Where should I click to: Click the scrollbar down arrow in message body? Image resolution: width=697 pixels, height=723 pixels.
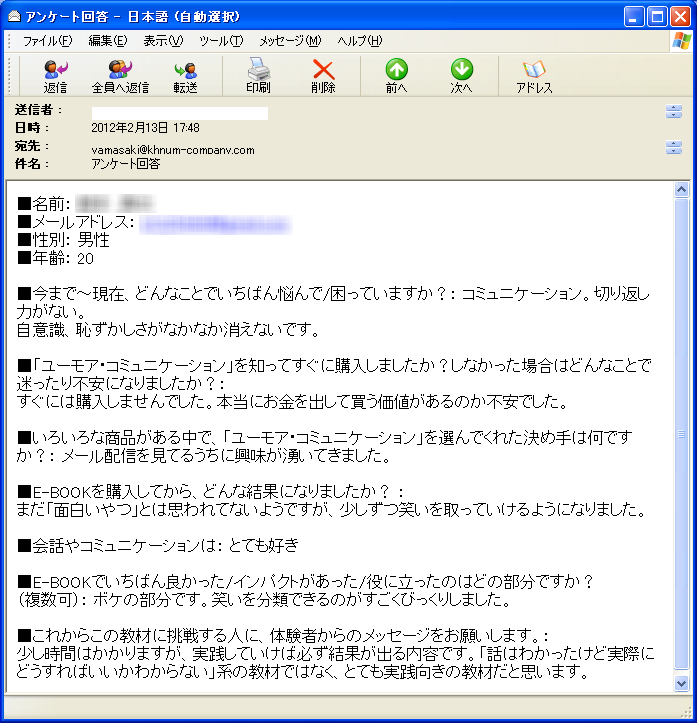[x=682, y=685]
